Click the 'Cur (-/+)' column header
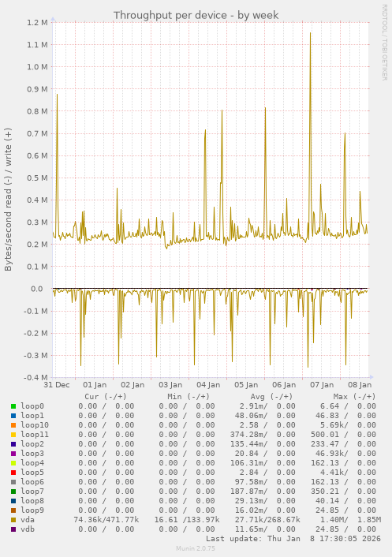 106,396
